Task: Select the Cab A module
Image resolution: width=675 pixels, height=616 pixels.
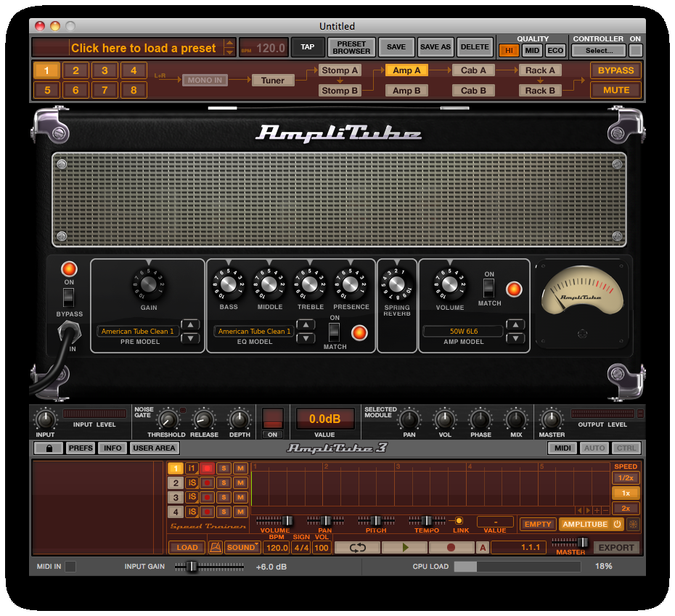Action: coord(473,70)
